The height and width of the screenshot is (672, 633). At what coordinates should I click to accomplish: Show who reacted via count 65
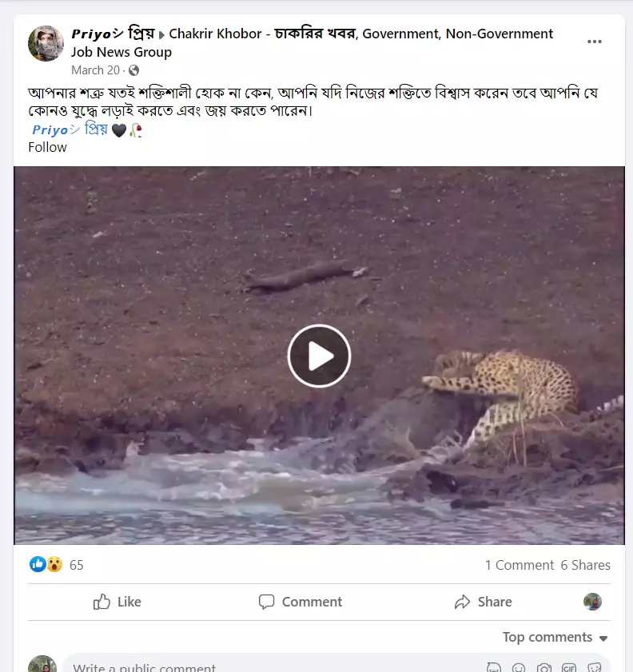tap(77, 565)
